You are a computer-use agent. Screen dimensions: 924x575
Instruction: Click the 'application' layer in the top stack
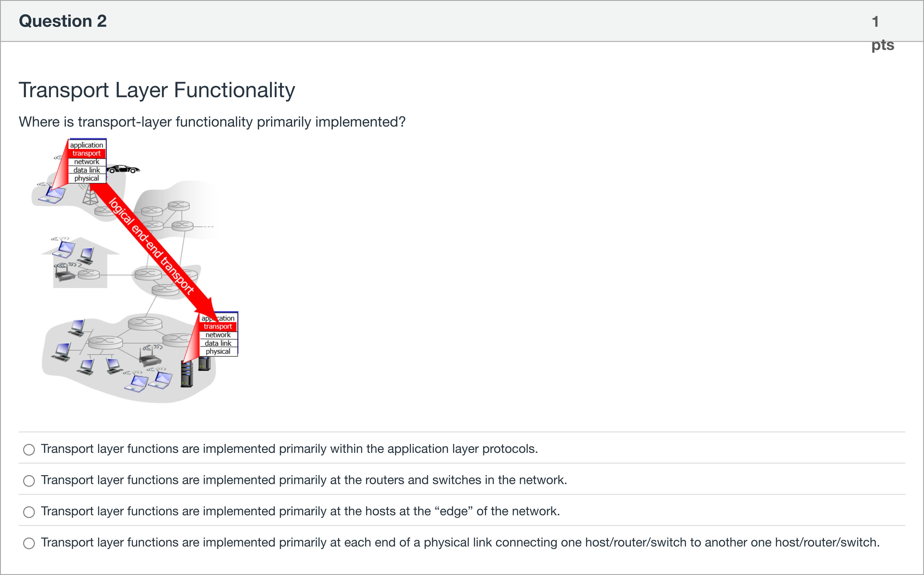point(87,145)
